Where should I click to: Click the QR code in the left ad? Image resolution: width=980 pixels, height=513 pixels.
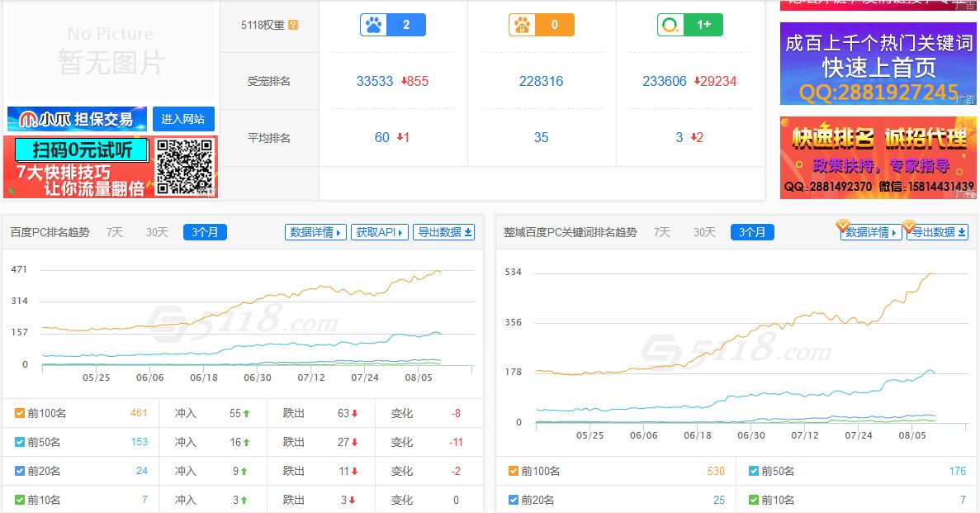185,166
